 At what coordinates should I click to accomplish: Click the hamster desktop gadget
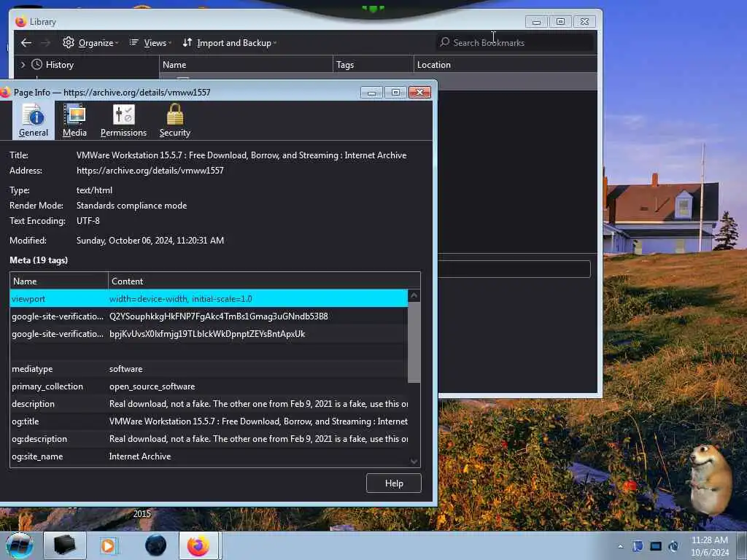(709, 478)
